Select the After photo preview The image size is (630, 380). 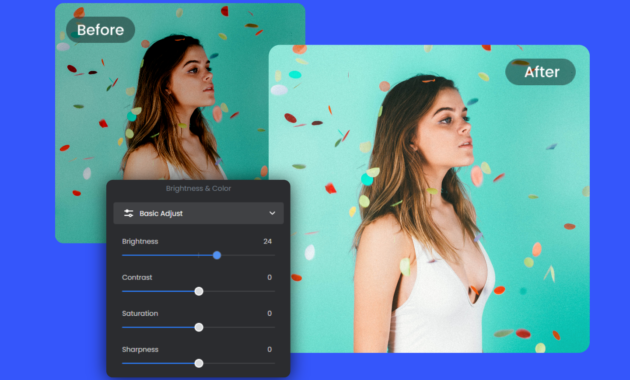(x=429, y=199)
